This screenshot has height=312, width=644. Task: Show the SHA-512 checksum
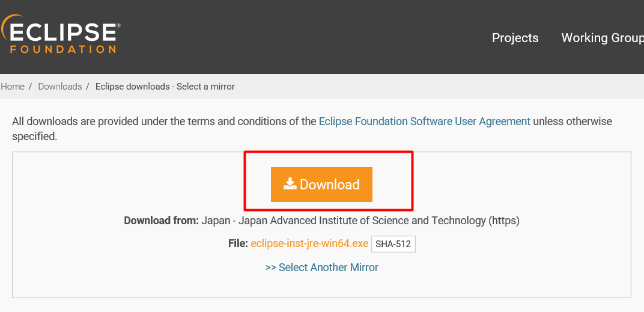tap(393, 244)
